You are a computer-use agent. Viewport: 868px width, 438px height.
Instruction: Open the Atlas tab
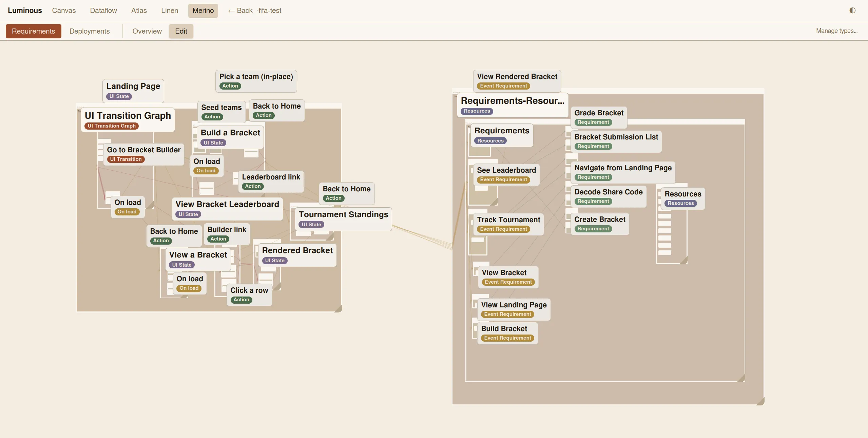click(x=139, y=11)
